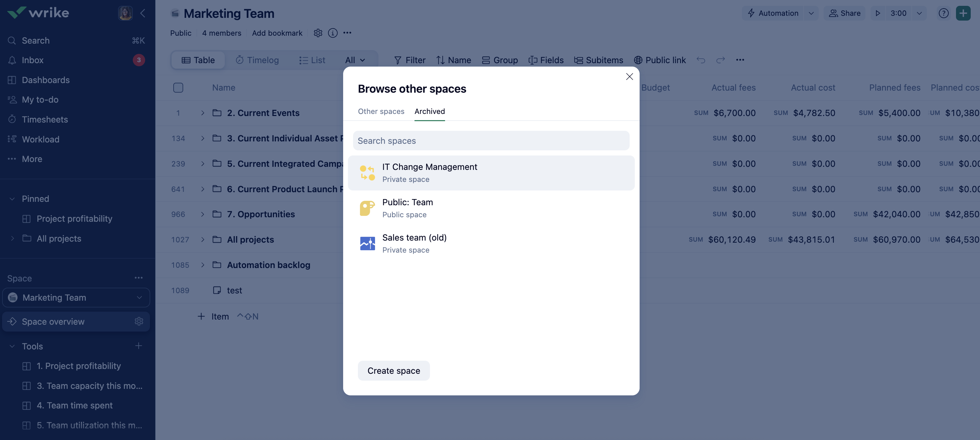The width and height of the screenshot is (980, 440).
Task: Click the green plus create button
Action: pyautogui.click(x=963, y=13)
